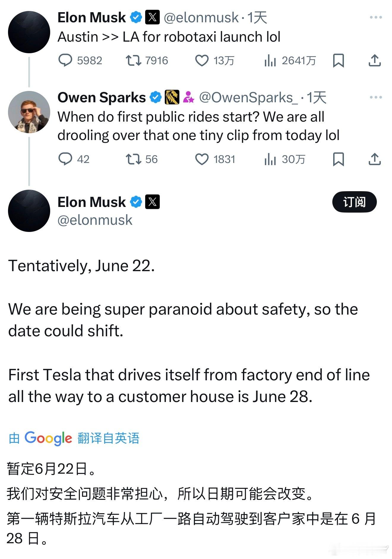Like Owen Sparks' tweet with 1831 likes
This screenshot has width=392, height=559.
coord(215,159)
